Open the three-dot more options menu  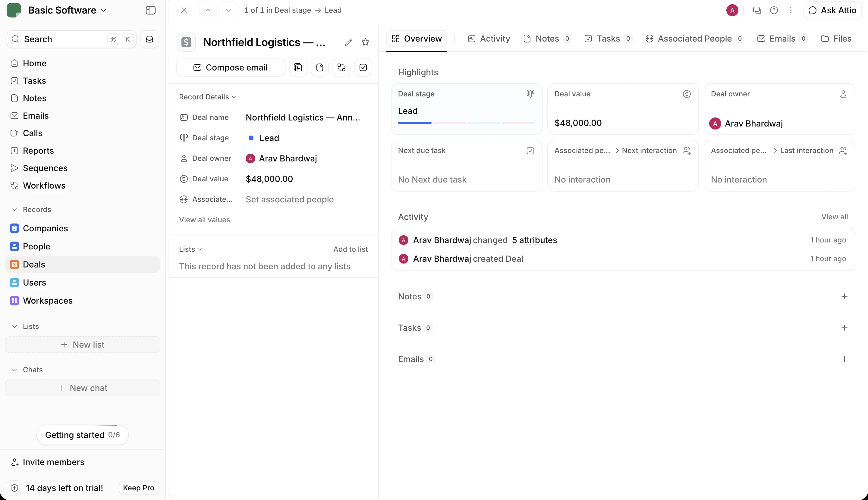click(791, 10)
